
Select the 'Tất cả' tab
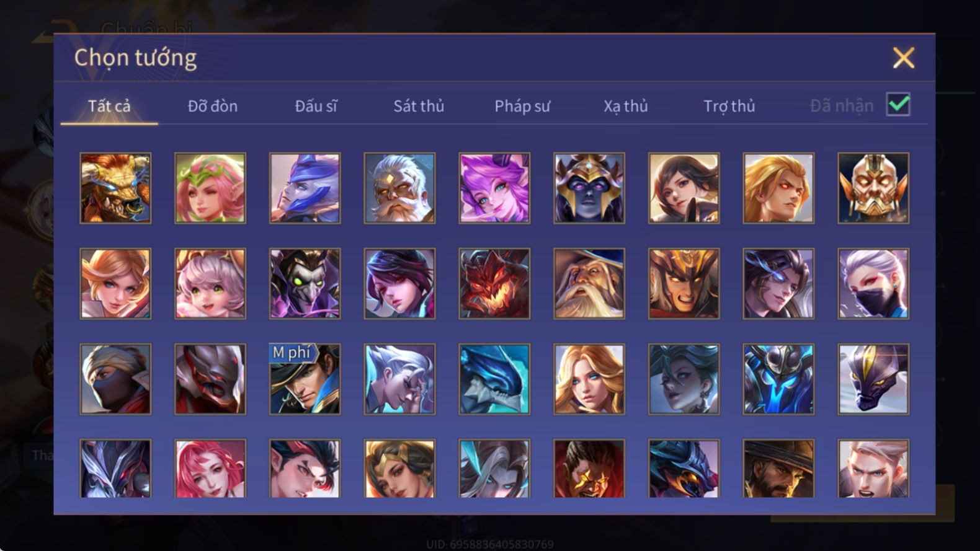coord(109,106)
